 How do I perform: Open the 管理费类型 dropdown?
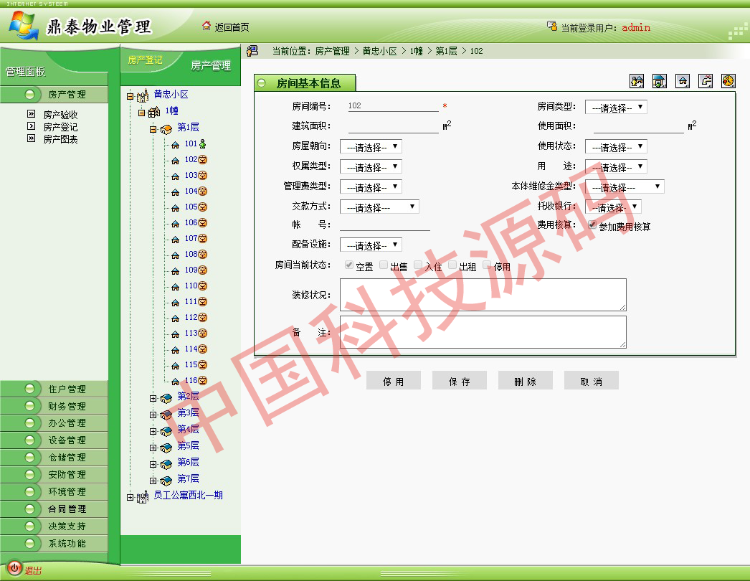tap(371, 187)
